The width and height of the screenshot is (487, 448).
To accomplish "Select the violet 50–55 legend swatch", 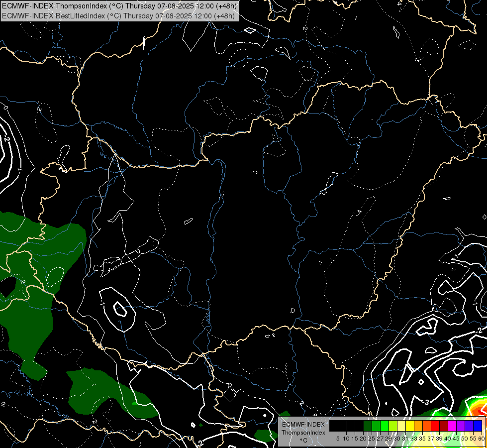I will (x=469, y=426).
